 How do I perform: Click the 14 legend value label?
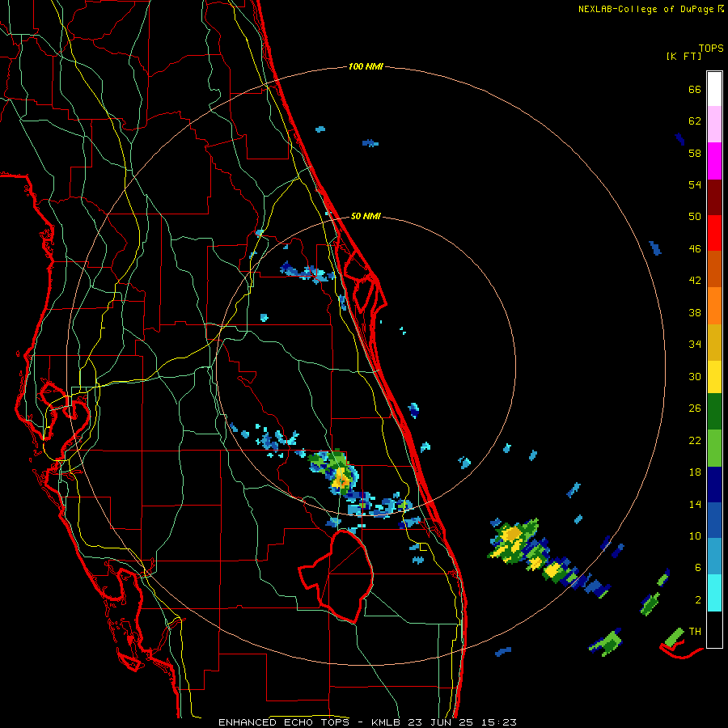[695, 504]
